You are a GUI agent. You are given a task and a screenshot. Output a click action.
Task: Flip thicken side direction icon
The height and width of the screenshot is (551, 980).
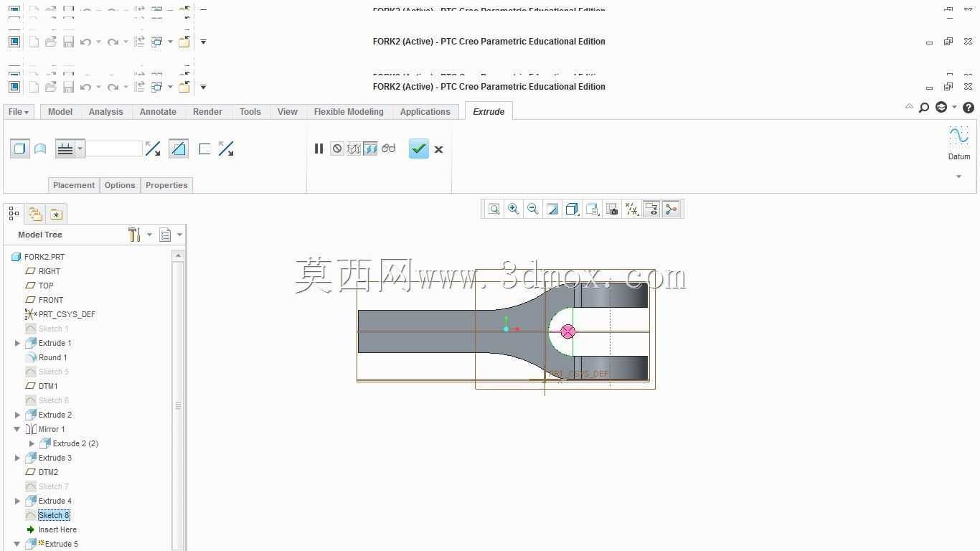point(226,149)
